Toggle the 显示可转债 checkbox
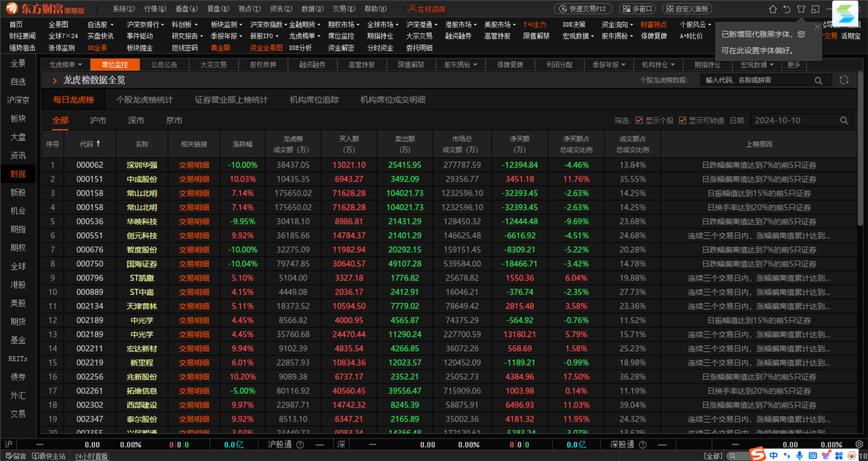868x461 pixels. point(682,121)
